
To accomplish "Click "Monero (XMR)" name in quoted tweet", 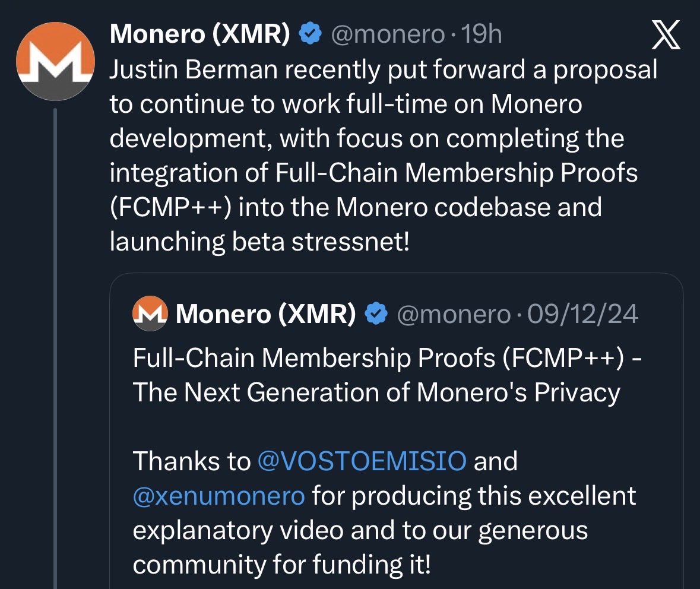I will 266,313.
